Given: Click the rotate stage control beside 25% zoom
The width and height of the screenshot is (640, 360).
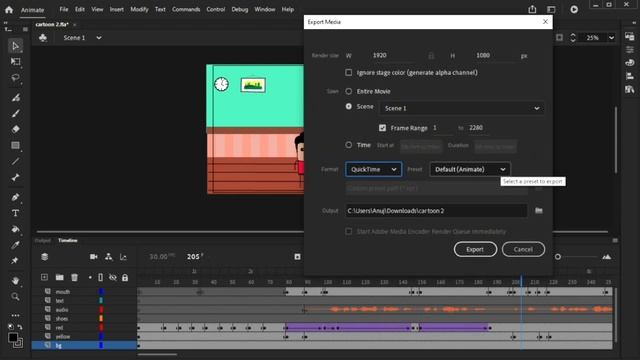Looking at the screenshot, I should coord(573,38).
